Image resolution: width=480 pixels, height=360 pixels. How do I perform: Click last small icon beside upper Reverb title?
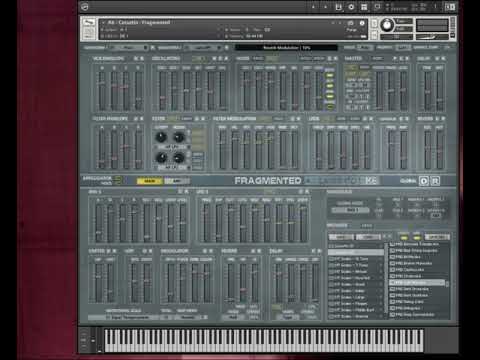point(443,119)
